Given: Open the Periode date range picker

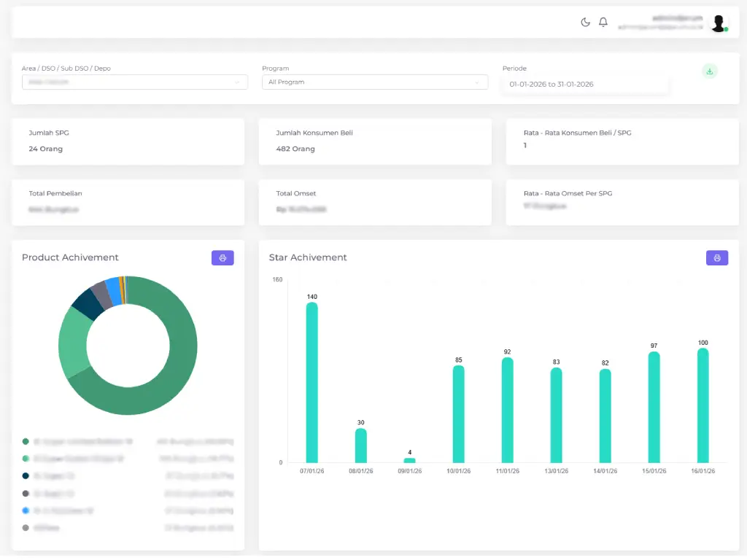Looking at the screenshot, I should (585, 85).
